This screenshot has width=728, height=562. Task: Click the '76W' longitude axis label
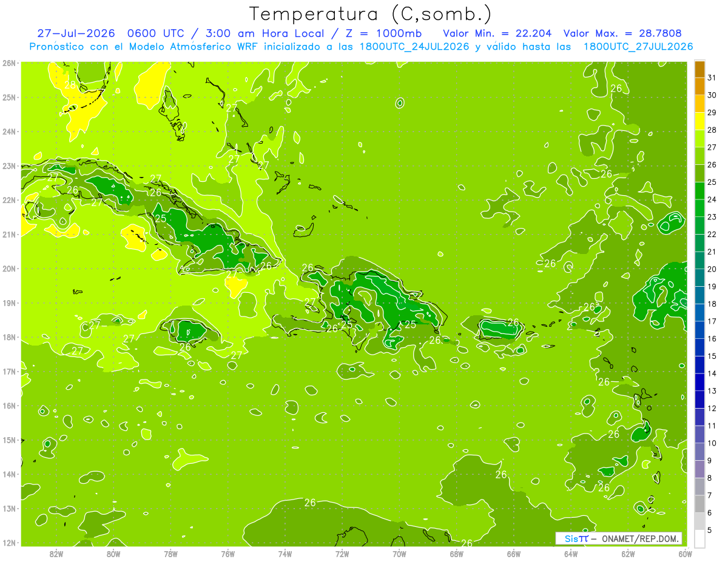[x=228, y=554]
